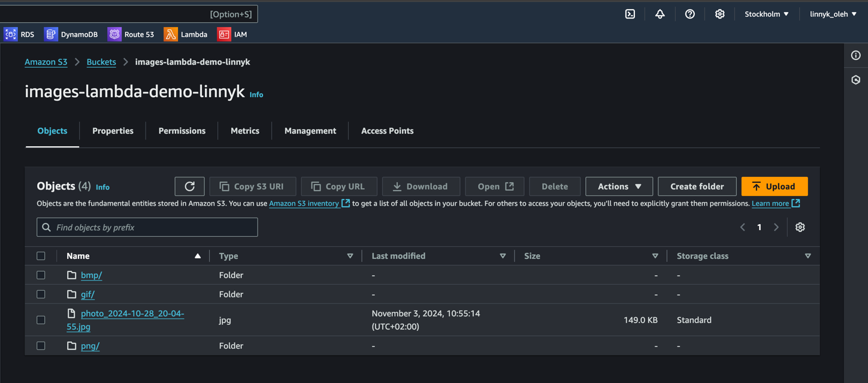Focus the Find objects by prefix field
The image size is (868, 383).
point(147,227)
